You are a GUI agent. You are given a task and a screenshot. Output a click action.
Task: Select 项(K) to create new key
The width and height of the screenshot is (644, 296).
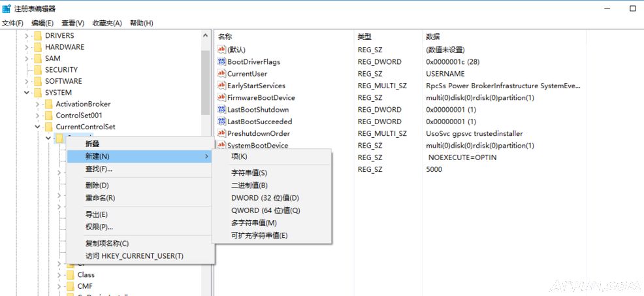[x=239, y=156]
